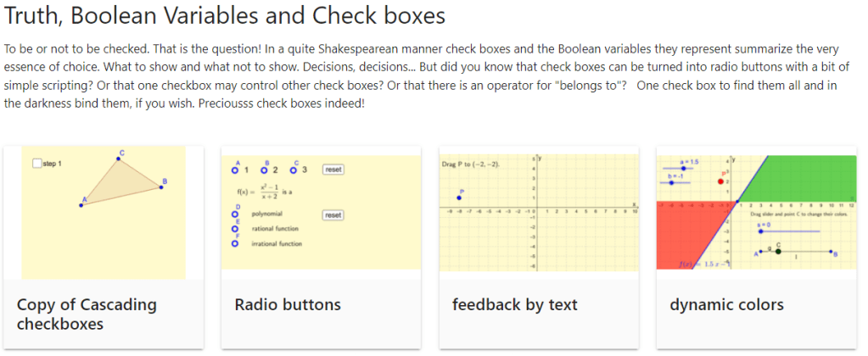Viewport: 868px width, 356px height.
Task: Open the 'Radio buttons' activity title
Action: (x=288, y=304)
